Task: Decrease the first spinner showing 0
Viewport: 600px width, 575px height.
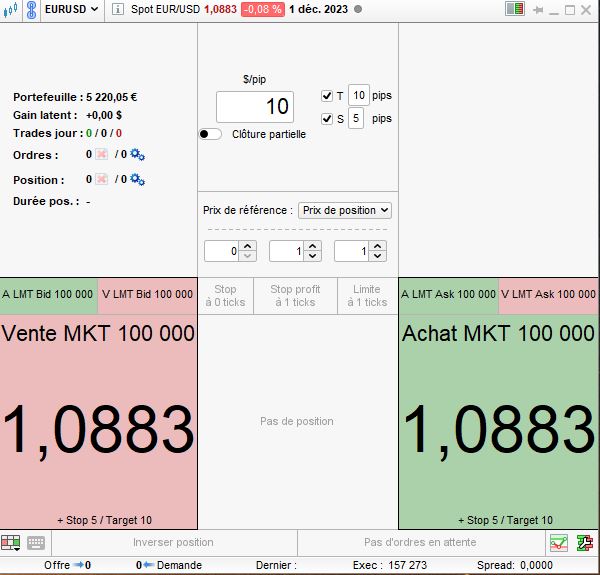Action: (x=248, y=256)
